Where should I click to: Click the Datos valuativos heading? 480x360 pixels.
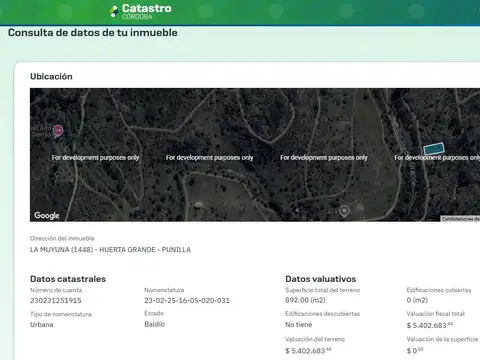click(321, 279)
